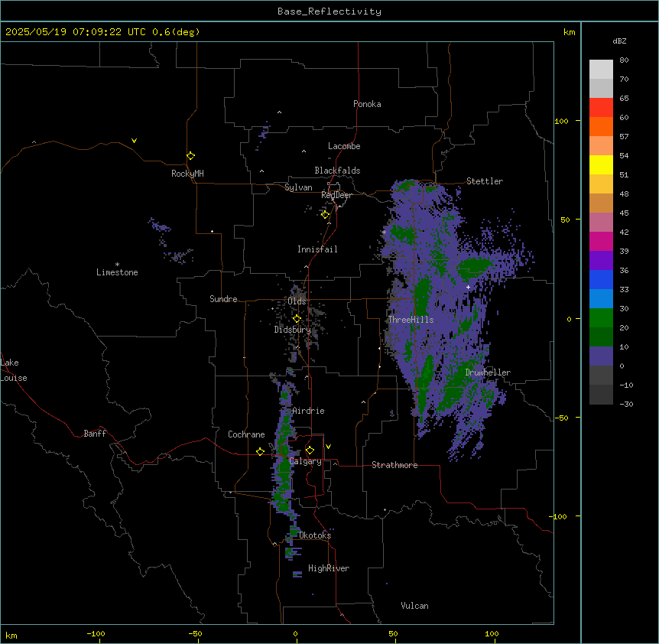
Task: Select the yellow 54–51 dBZ legend swatch
Action: click(x=601, y=164)
